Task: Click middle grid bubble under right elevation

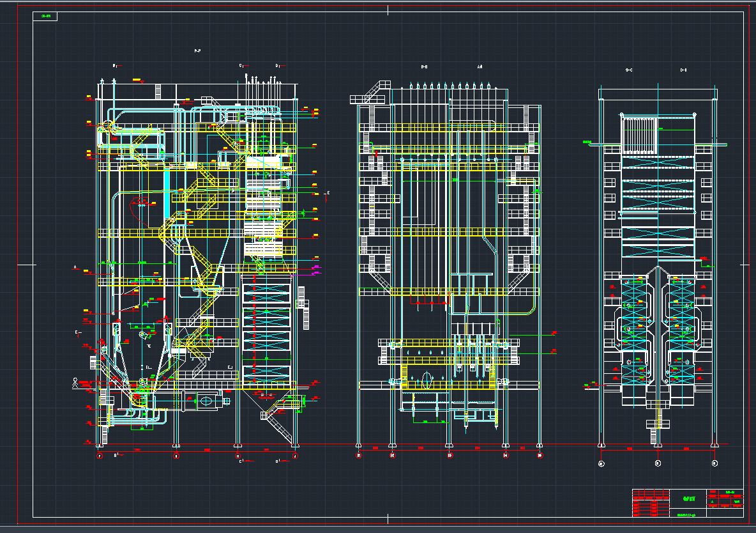Action: [x=658, y=463]
